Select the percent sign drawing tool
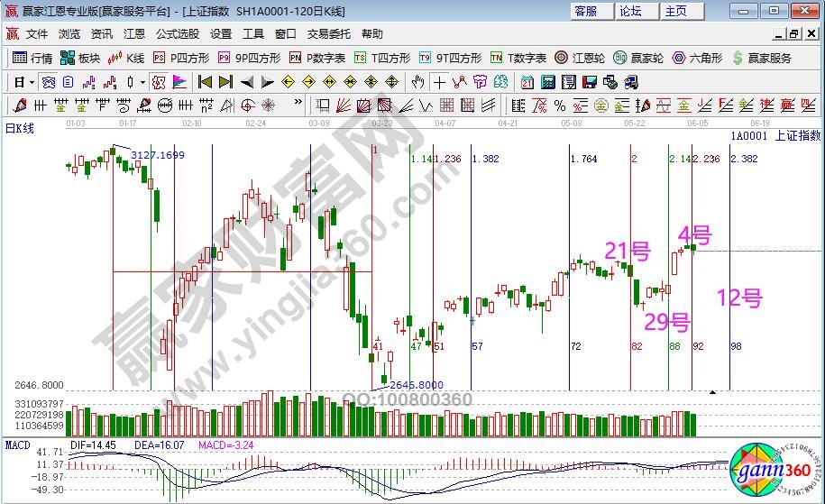Screen dimensions: 825x504 coord(560,104)
